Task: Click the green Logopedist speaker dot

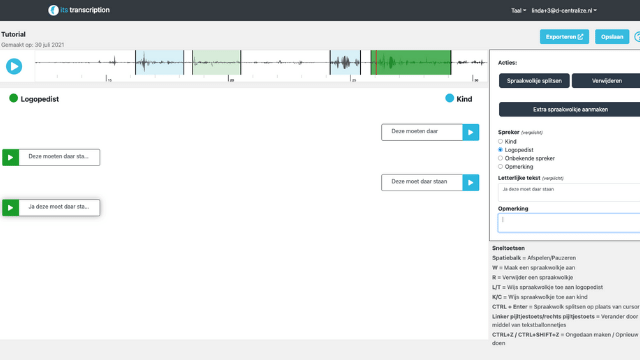Action: pyautogui.click(x=13, y=98)
